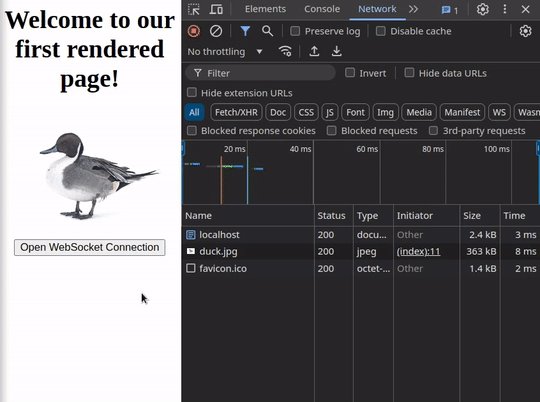The height and width of the screenshot is (402, 540).
Task: Switch to the Console tab
Action: [x=322, y=9]
